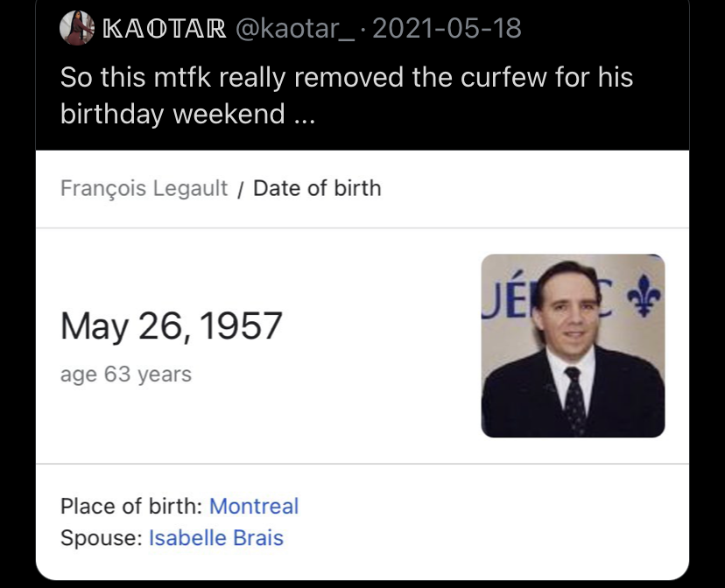Select the François Legault breadcrumb
Screen dimensions: 725x588
point(144,188)
